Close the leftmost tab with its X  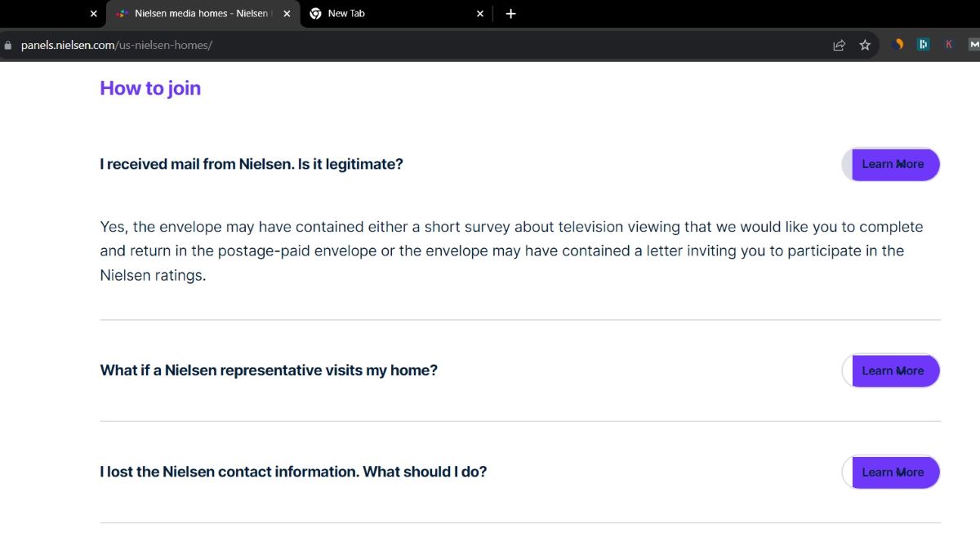[93, 14]
